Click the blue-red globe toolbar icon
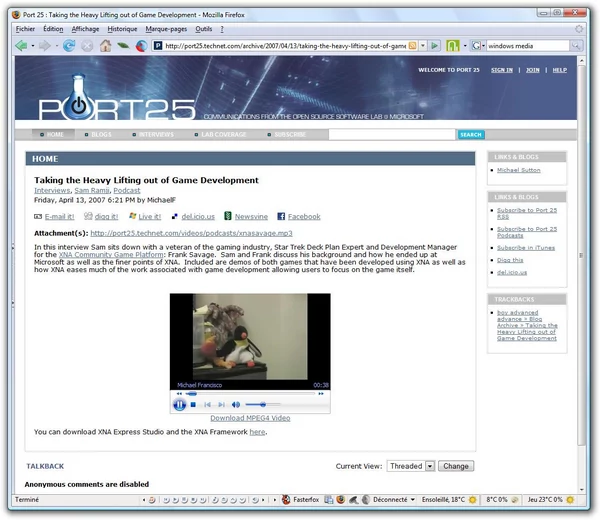This screenshot has width=600, height=520. point(141,46)
